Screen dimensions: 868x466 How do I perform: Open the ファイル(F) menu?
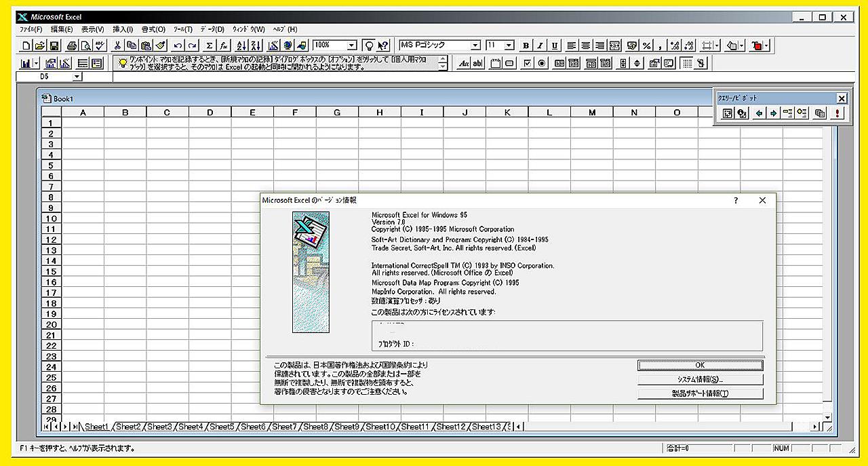click(x=31, y=29)
